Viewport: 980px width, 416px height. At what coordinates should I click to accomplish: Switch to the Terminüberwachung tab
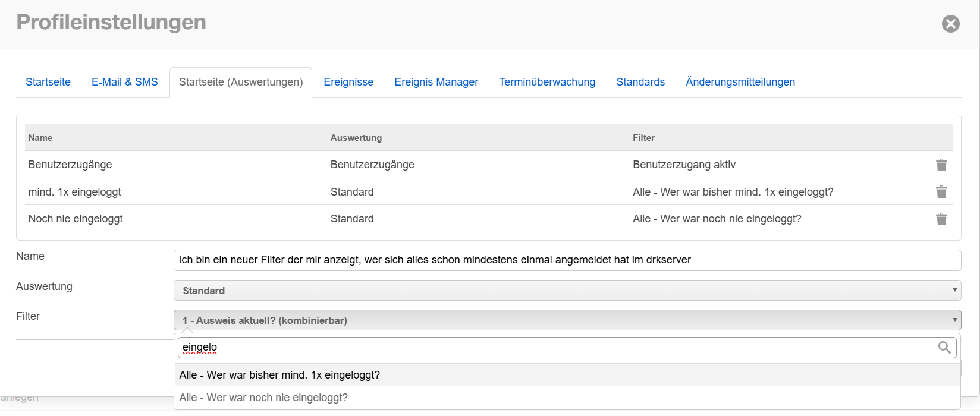(x=547, y=82)
